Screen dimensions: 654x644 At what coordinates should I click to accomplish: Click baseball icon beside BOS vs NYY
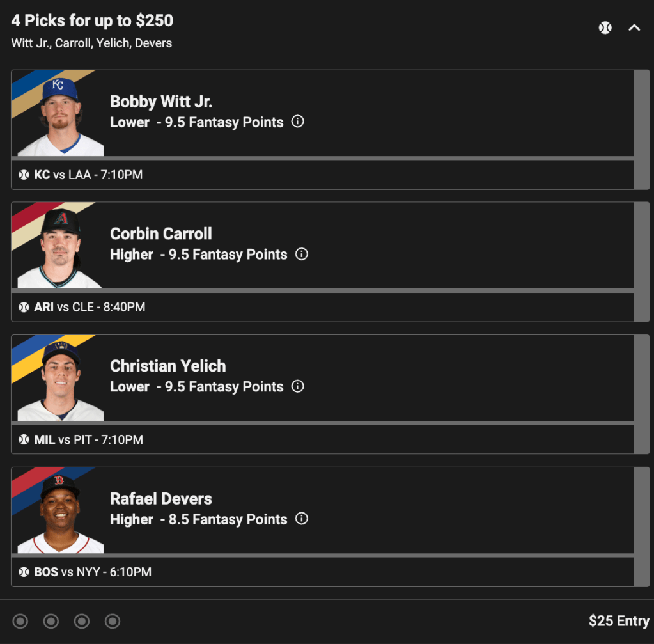pyautogui.click(x=24, y=572)
